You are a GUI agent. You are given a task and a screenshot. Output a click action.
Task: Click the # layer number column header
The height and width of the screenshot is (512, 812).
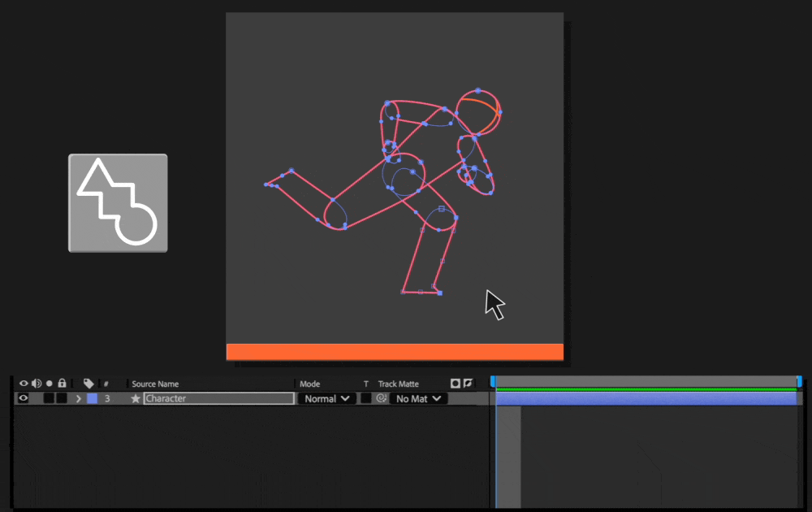(x=106, y=384)
